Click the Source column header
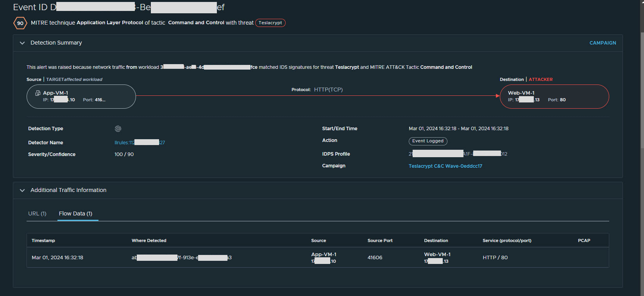 [318, 240]
